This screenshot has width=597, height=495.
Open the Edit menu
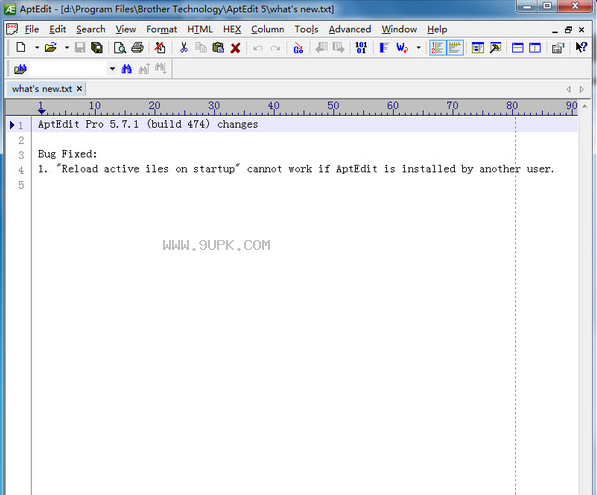click(57, 29)
